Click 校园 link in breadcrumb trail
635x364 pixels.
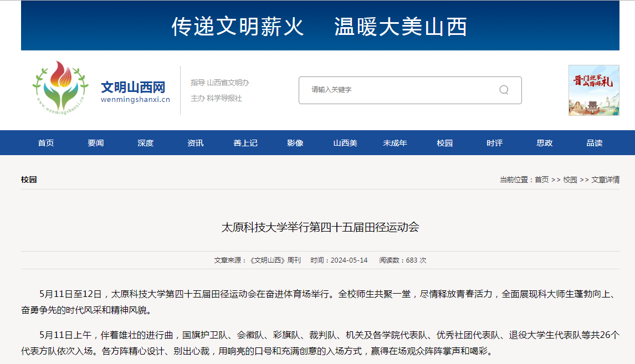pos(570,180)
